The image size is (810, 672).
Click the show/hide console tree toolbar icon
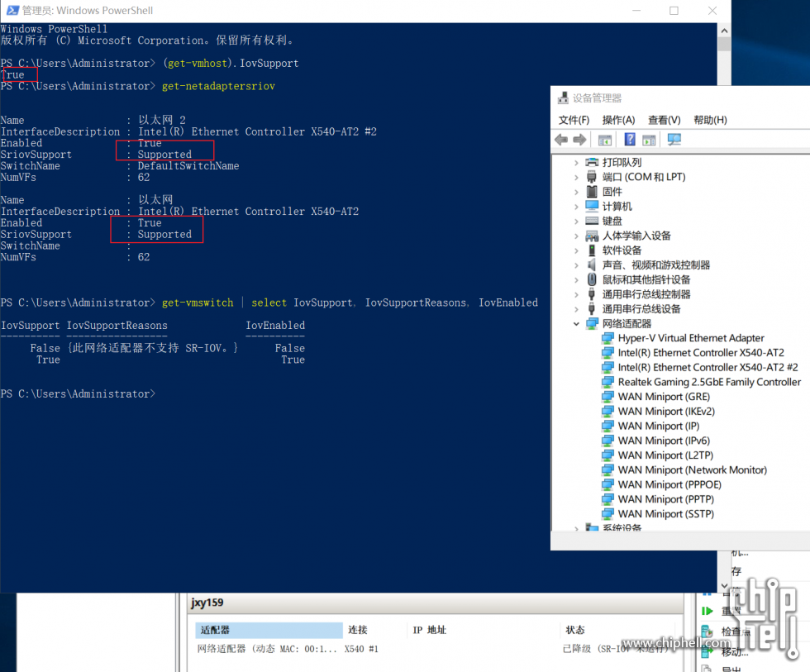[x=605, y=140]
